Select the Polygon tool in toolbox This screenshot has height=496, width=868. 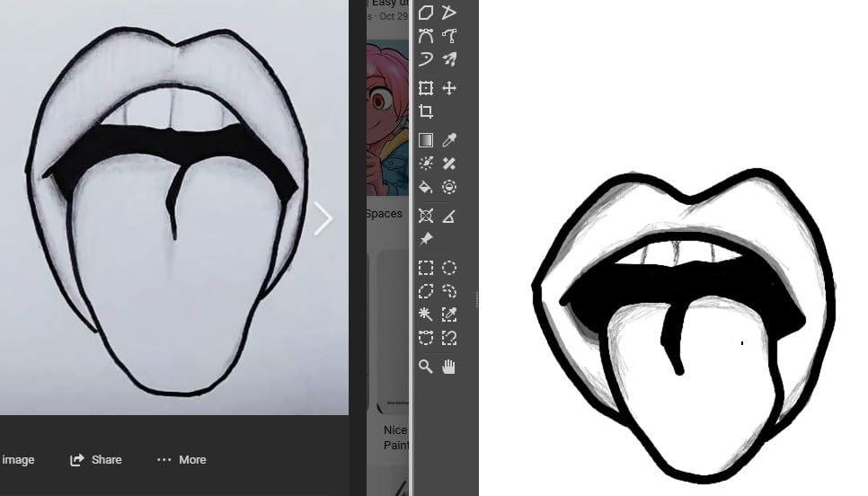click(426, 13)
